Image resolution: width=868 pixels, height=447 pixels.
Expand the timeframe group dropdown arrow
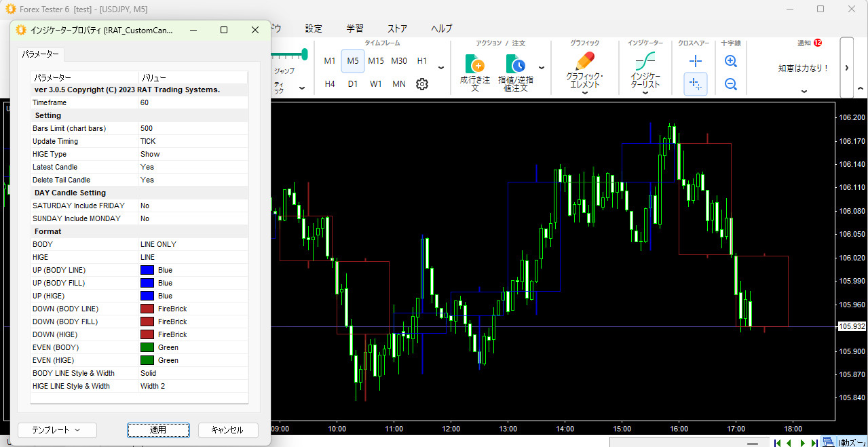(441, 68)
